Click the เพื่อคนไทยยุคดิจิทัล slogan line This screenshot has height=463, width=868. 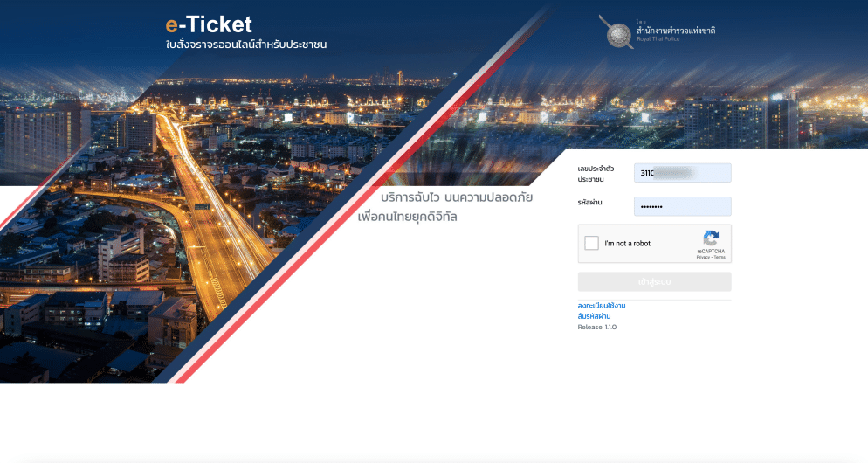point(408,217)
